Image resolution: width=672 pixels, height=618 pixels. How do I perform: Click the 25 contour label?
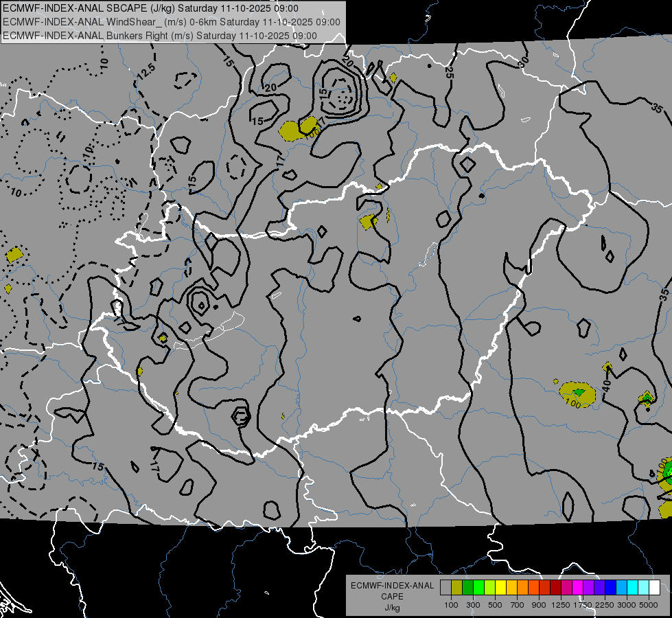[449, 71]
